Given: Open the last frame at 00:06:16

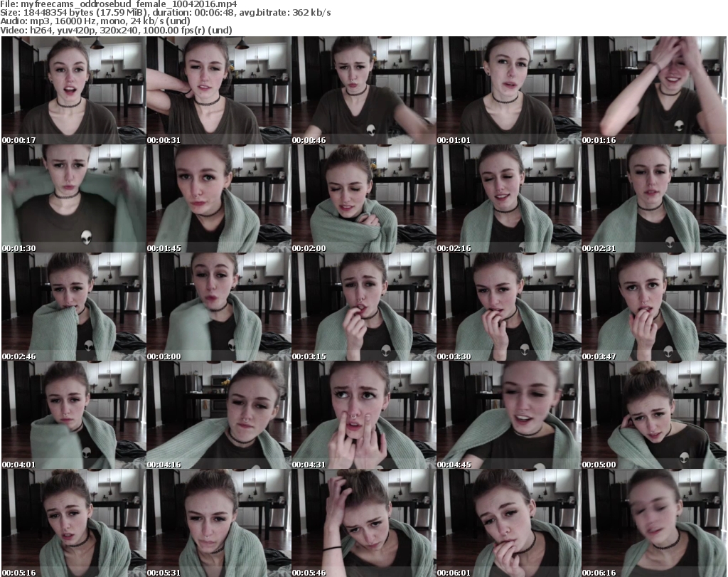Looking at the screenshot, I should point(653,523).
